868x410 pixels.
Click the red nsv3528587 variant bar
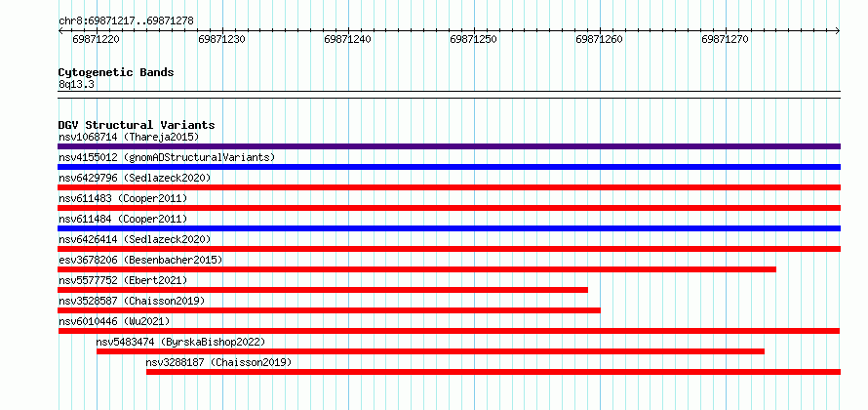(x=330, y=310)
